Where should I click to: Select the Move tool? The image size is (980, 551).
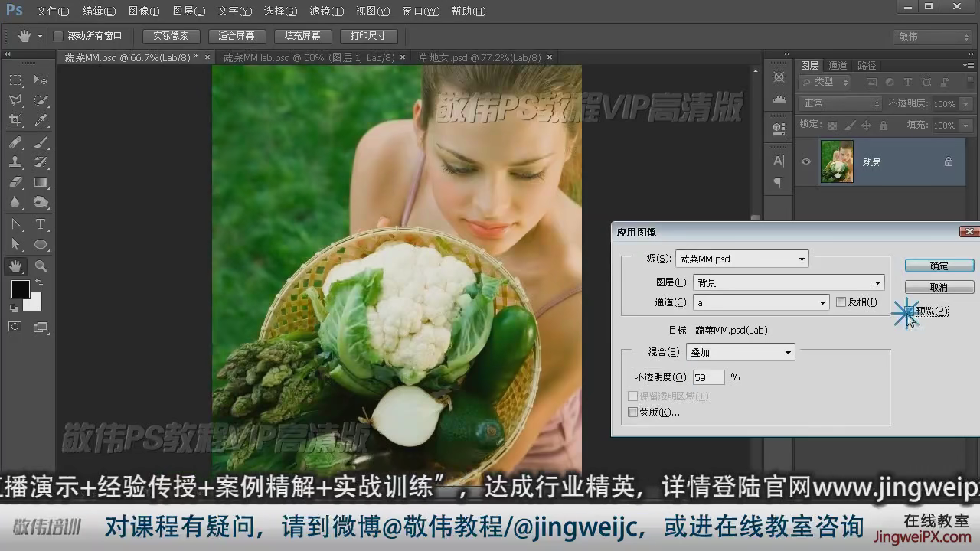pyautogui.click(x=41, y=80)
